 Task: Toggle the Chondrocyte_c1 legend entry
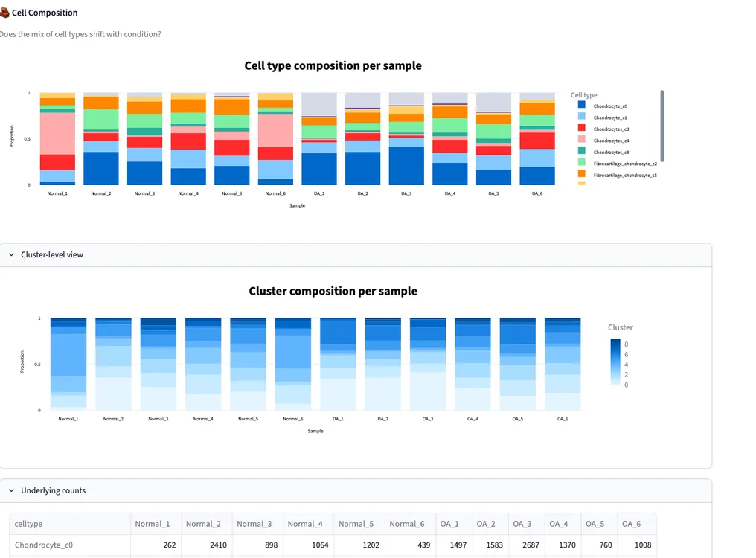pyautogui.click(x=610, y=118)
